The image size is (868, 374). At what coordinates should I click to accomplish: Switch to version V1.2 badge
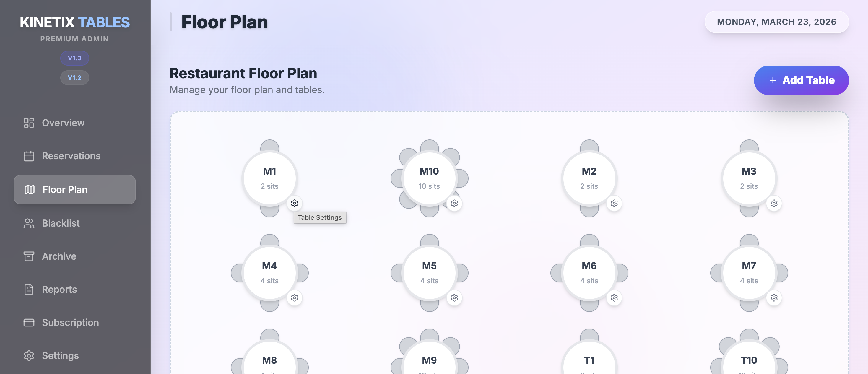click(74, 77)
